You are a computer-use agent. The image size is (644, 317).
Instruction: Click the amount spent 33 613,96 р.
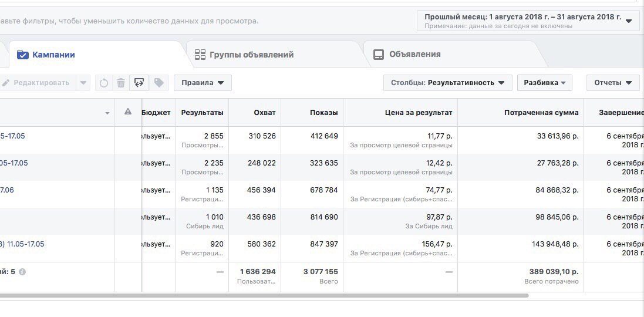(x=558, y=136)
